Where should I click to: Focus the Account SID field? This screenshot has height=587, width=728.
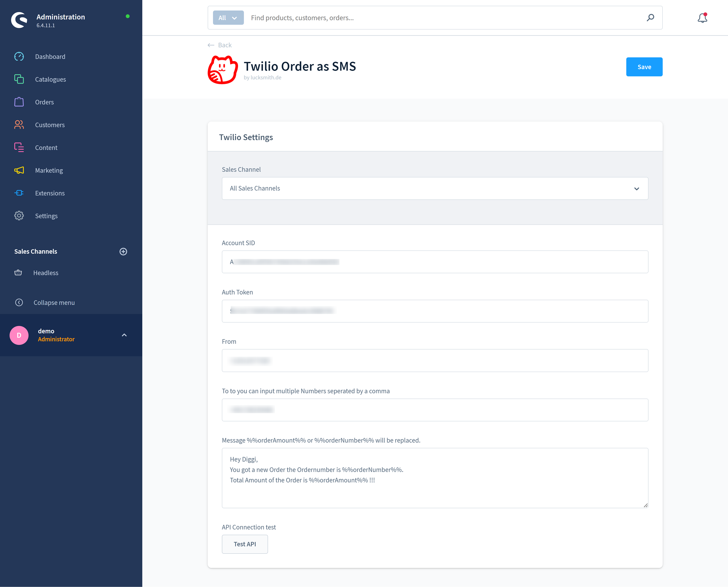tap(435, 261)
